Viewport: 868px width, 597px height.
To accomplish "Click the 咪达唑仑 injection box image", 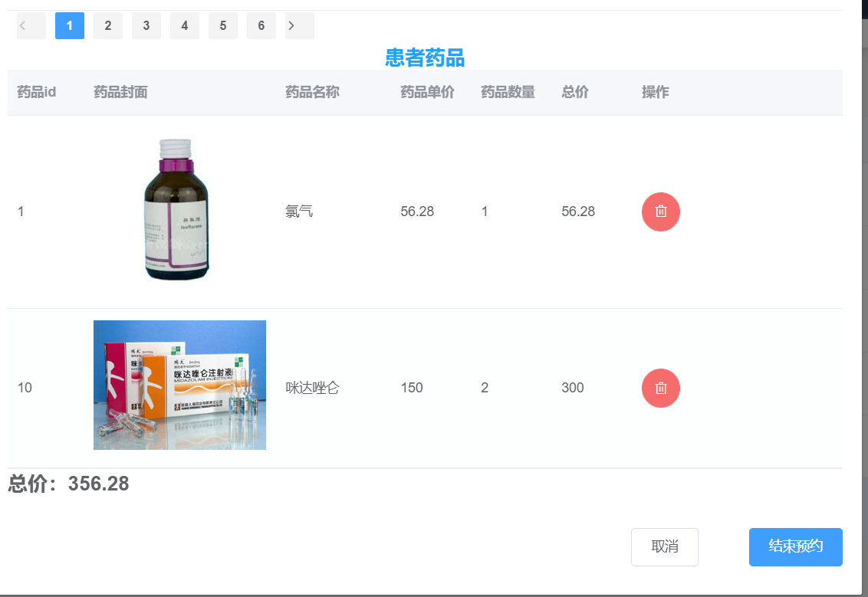I will click(179, 385).
